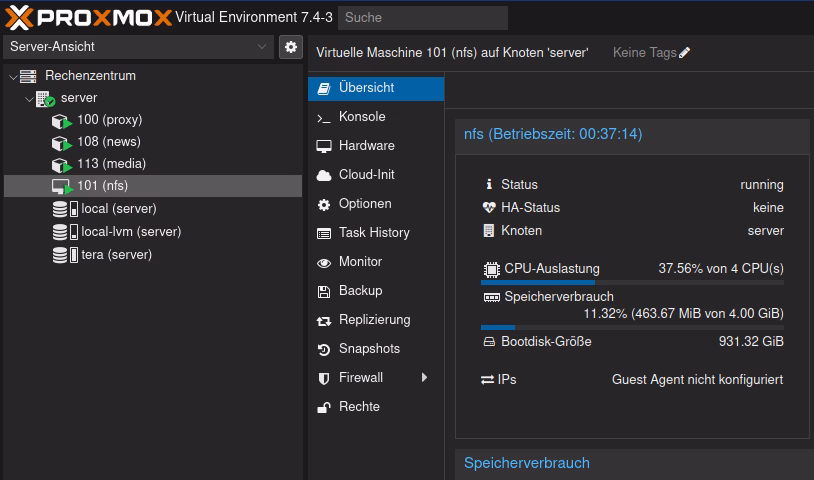Open the Optionen tab
Viewport: 814px width, 480px height.
pos(376,204)
